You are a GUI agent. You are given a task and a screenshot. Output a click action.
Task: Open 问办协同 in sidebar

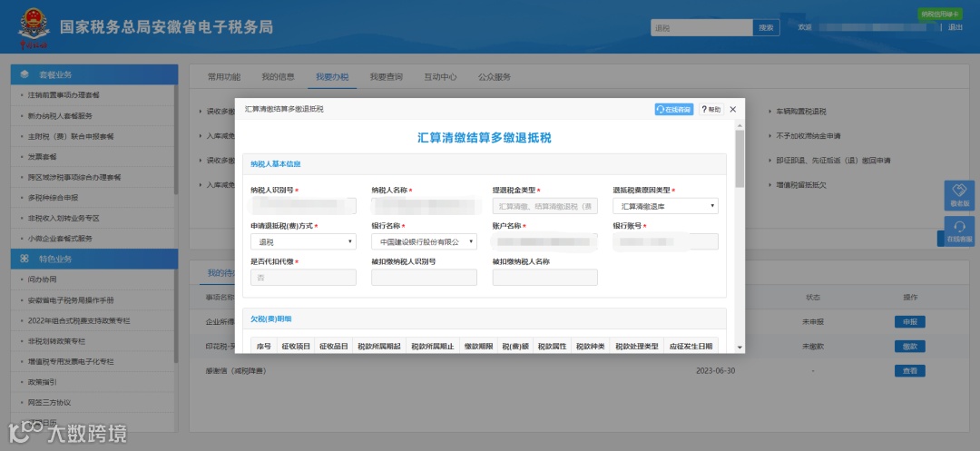tap(42, 279)
